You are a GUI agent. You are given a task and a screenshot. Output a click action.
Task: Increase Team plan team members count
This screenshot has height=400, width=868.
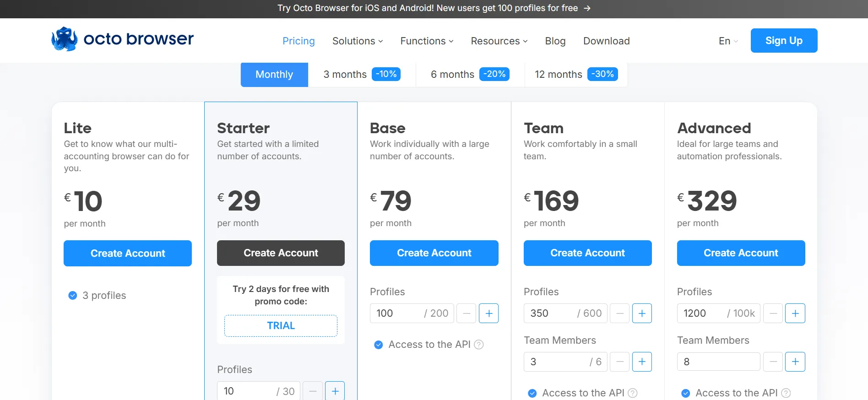(x=642, y=362)
